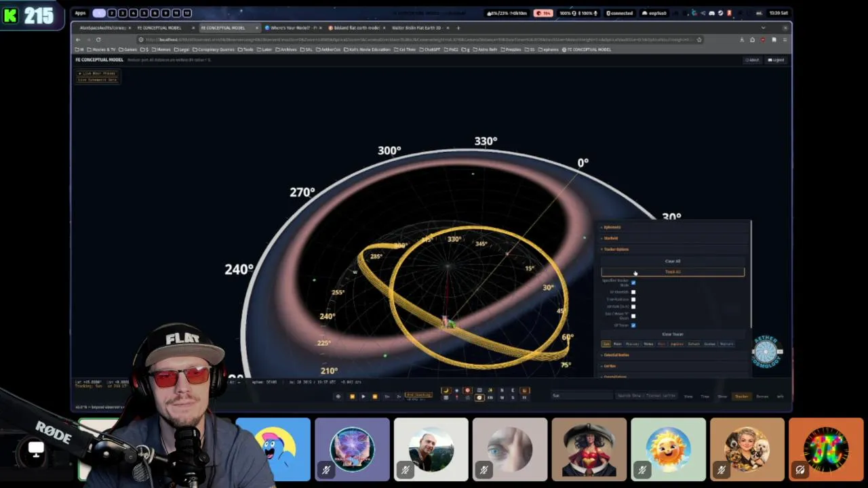Toggle the moon icon in the bottom toolbar
The width and height of the screenshot is (868, 488).
[446, 390]
